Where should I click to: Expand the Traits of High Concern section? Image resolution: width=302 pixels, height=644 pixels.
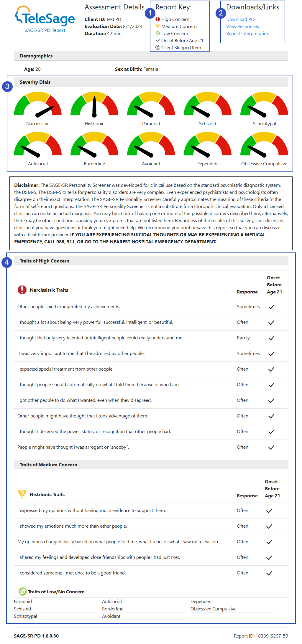pos(44,261)
